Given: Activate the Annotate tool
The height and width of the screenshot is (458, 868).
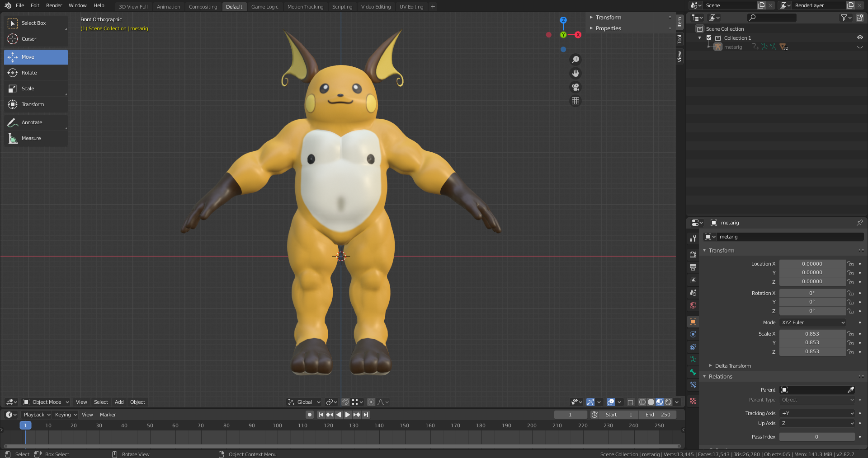Looking at the screenshot, I should tap(36, 122).
